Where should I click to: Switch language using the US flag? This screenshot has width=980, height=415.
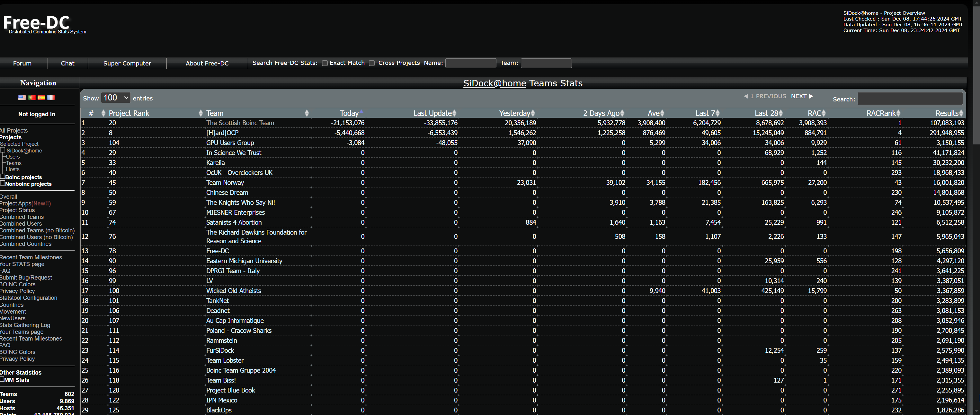click(x=22, y=97)
